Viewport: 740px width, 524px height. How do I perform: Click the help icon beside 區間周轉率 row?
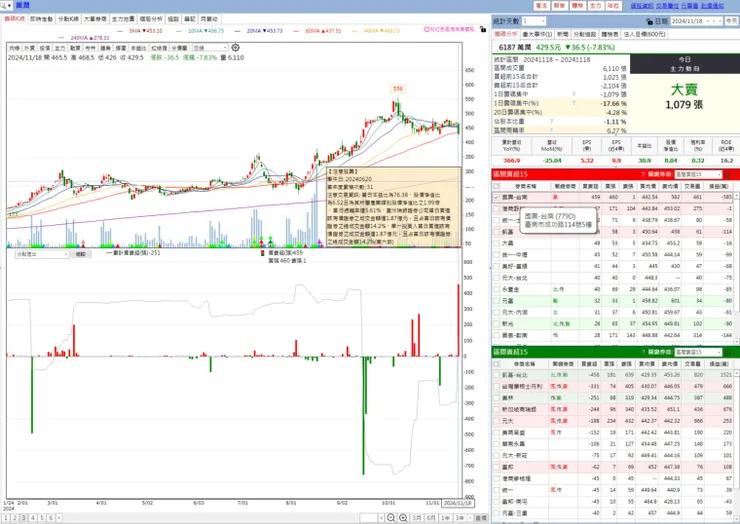coord(551,130)
